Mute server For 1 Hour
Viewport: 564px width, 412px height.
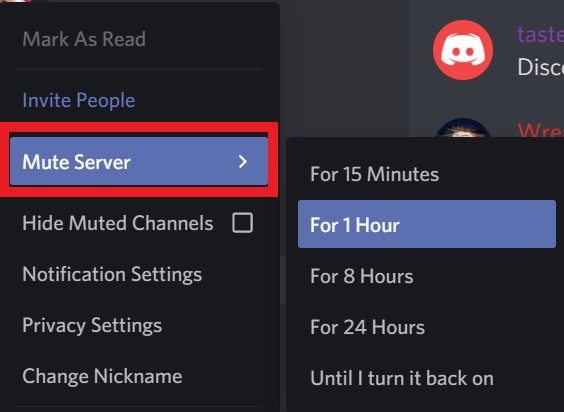pos(427,224)
